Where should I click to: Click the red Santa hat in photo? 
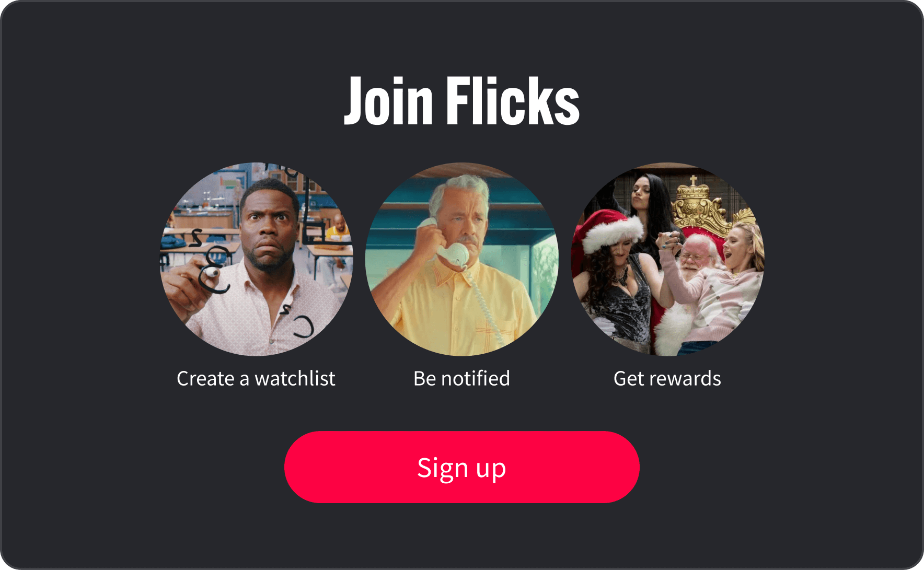609,229
